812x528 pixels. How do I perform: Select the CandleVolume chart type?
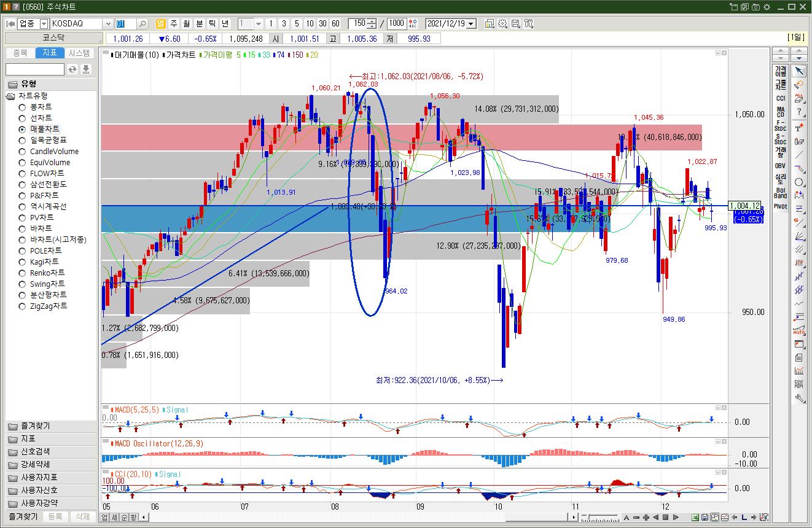[x=49, y=151]
